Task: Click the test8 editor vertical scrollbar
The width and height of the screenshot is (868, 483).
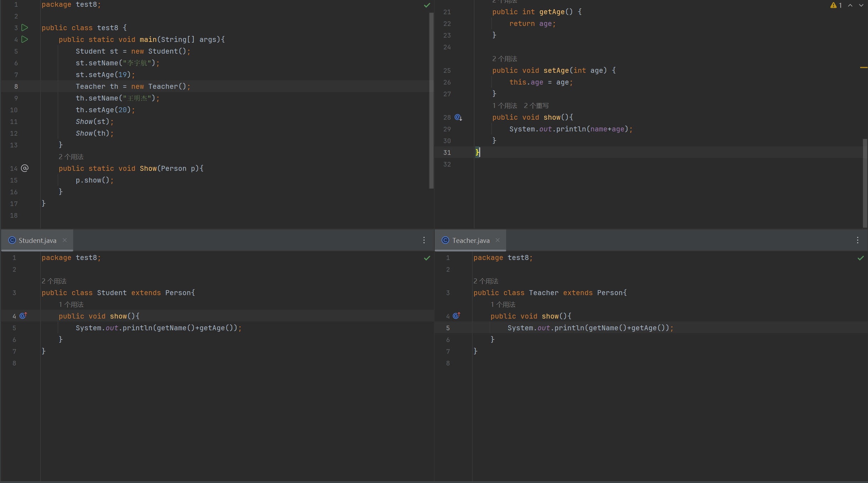Action: coord(431,101)
